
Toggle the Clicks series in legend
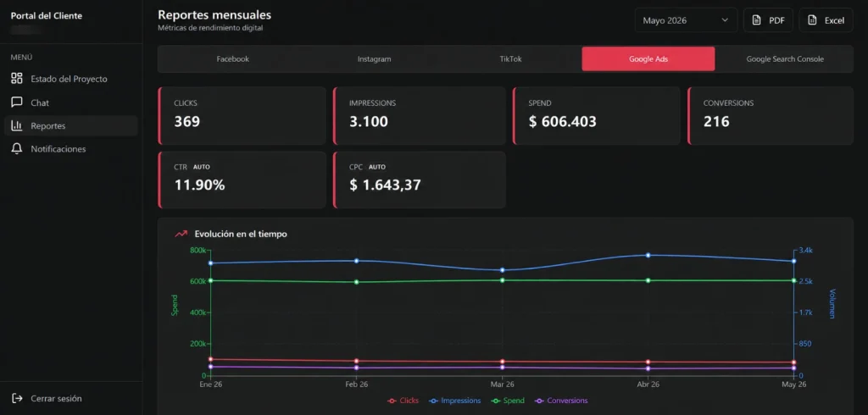(403, 401)
